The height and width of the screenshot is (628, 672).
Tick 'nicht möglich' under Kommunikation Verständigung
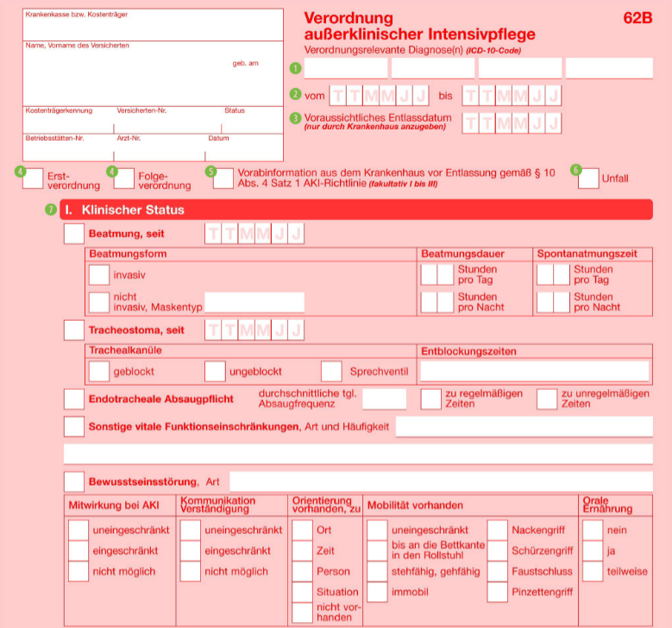[191, 571]
